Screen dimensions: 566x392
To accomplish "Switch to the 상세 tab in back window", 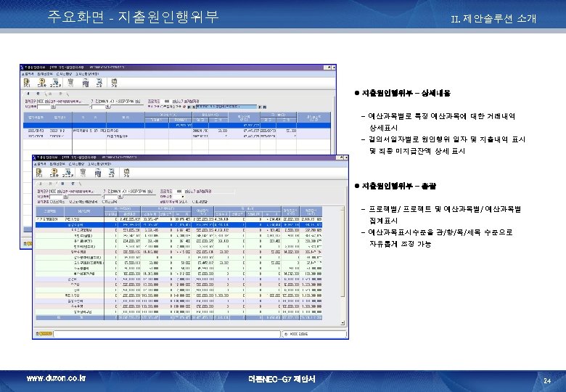I will 33,94.
